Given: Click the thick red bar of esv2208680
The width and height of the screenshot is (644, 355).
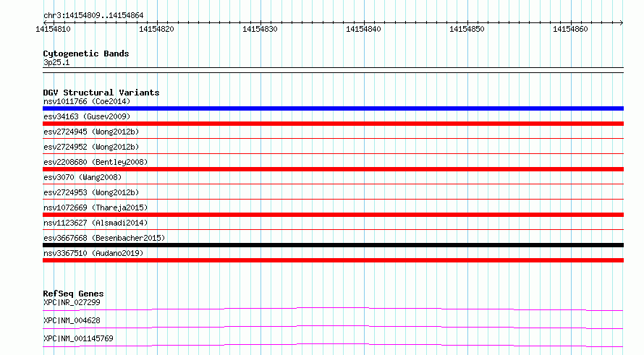Looking at the screenshot, I should tap(333, 169).
